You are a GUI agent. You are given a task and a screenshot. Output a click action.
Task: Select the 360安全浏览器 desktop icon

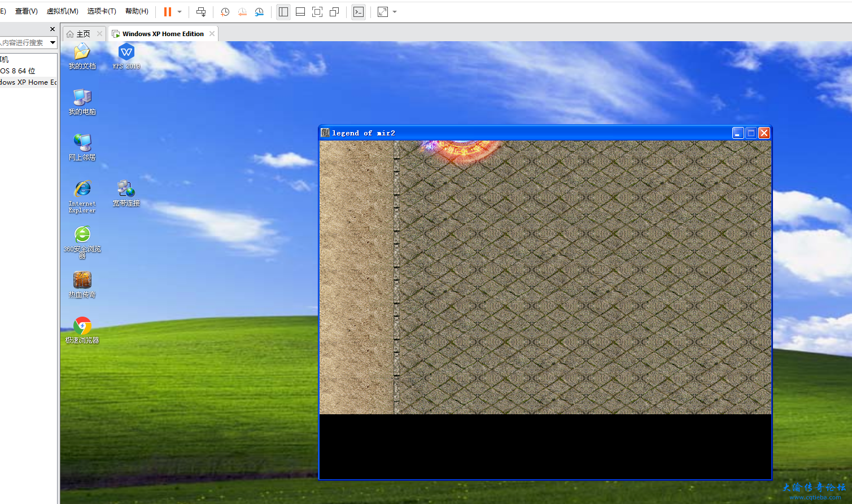click(82, 242)
